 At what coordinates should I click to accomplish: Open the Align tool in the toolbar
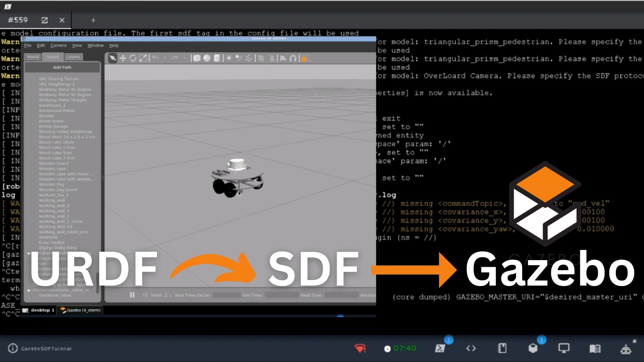pyautogui.click(x=283, y=58)
